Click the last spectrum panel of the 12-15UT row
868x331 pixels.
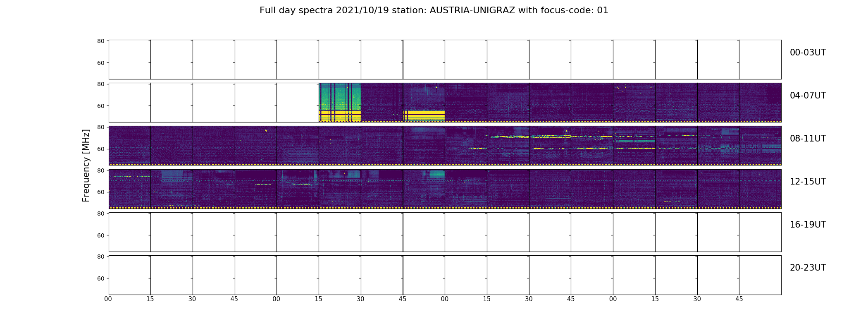coord(760,189)
